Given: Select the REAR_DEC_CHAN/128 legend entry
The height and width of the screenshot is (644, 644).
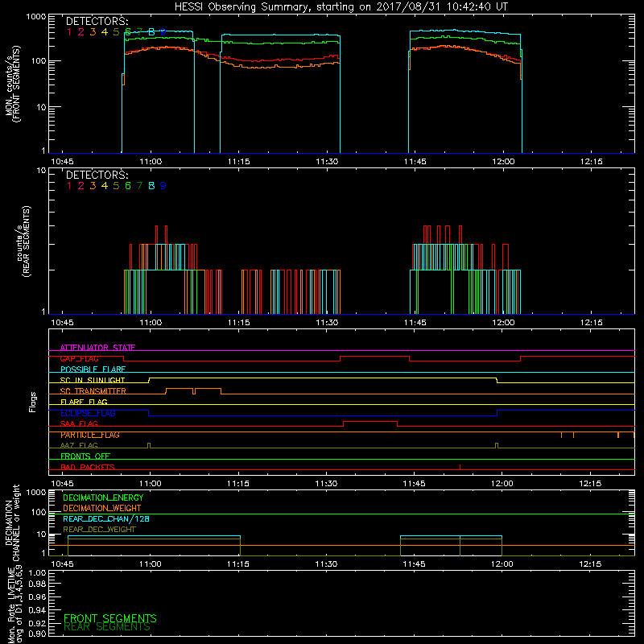Looking at the screenshot, I should (106, 518).
